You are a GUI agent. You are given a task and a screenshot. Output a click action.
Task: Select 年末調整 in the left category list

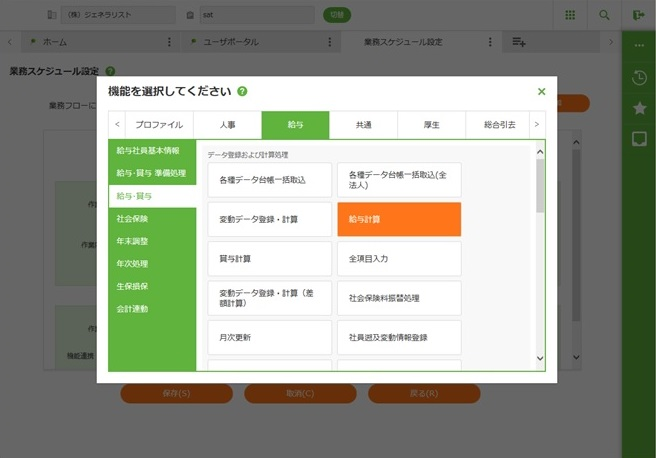click(x=132, y=240)
